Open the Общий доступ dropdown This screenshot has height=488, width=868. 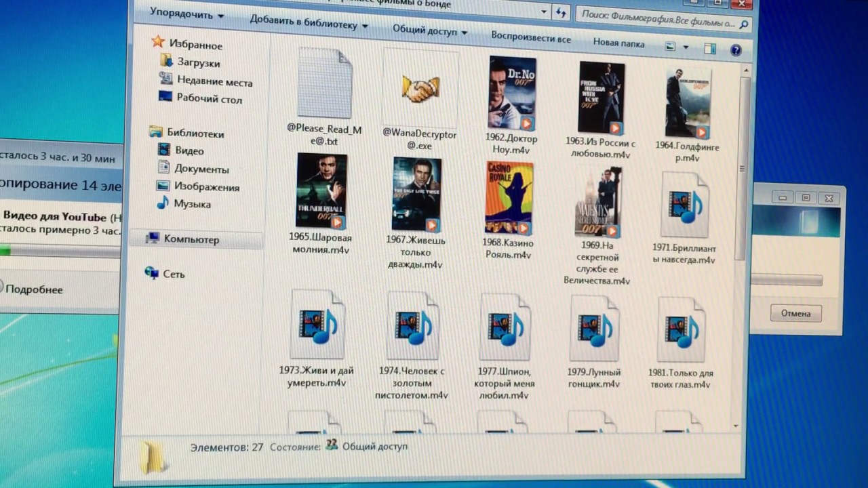pyautogui.click(x=430, y=30)
